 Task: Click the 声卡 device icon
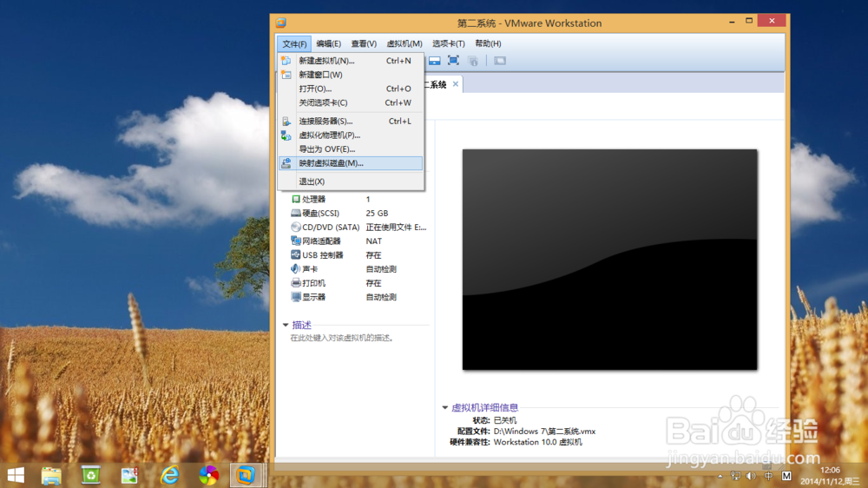(x=296, y=268)
